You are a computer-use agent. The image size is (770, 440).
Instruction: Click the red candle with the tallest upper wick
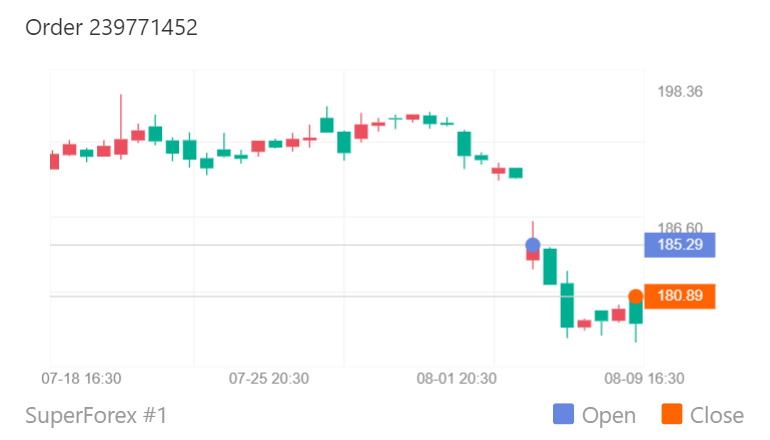(x=121, y=146)
